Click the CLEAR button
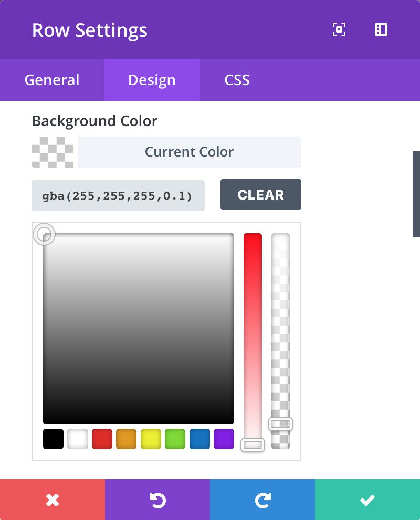Screen dimensions: 420x520 coord(261,194)
